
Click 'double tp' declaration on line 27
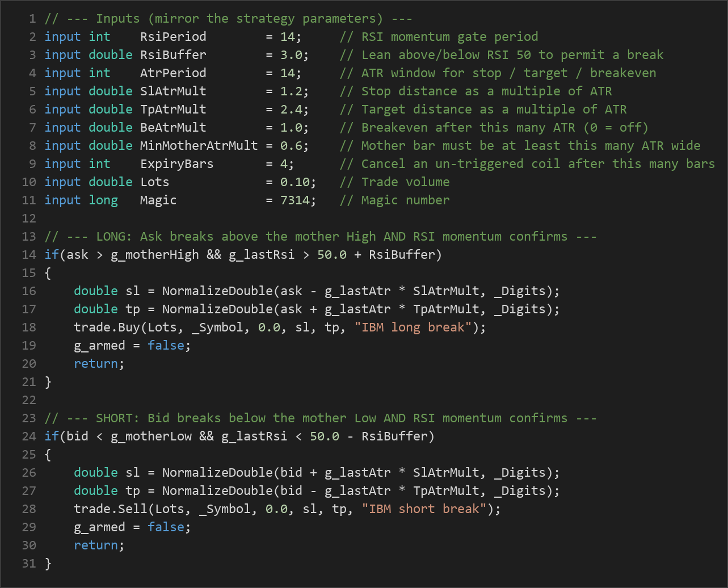click(107, 491)
